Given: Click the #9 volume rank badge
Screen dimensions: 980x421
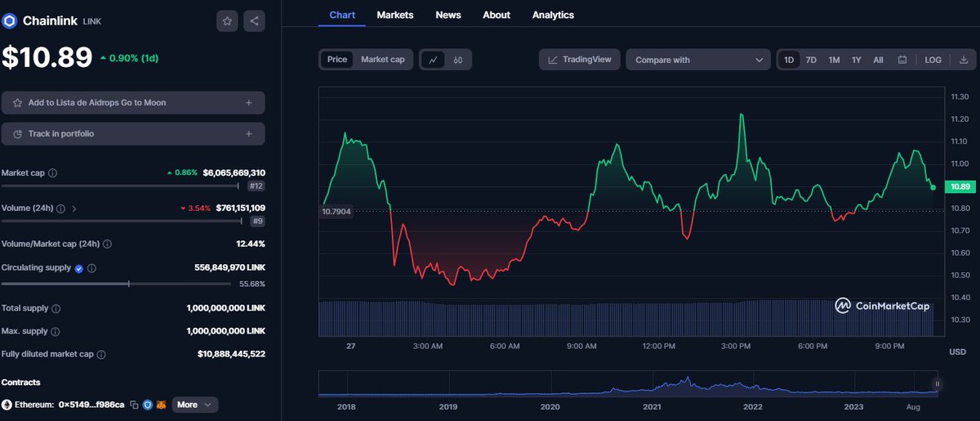Looking at the screenshot, I should [257, 221].
